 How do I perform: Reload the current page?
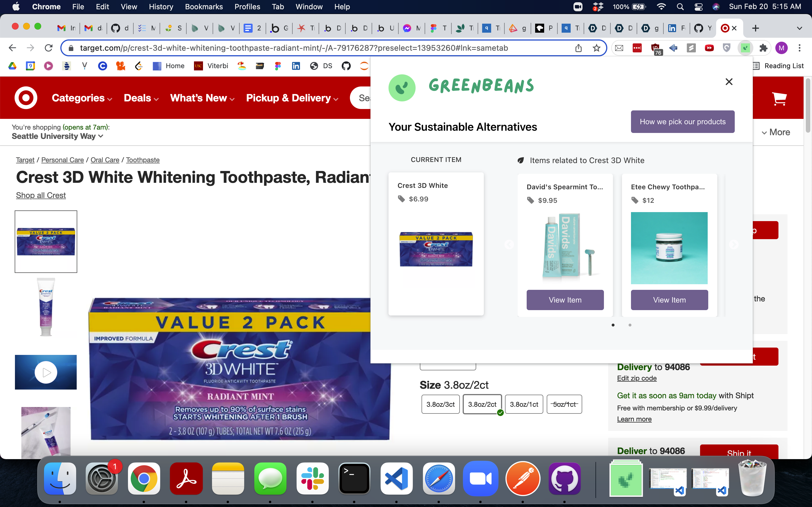click(x=49, y=48)
